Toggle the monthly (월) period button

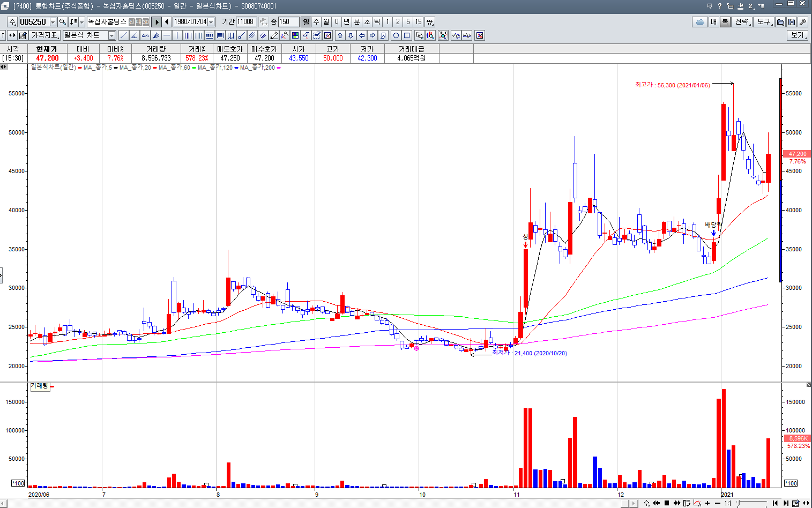326,22
